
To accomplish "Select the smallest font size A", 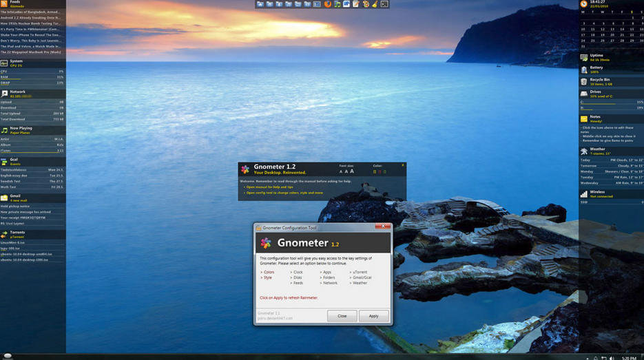I will click(x=341, y=171).
